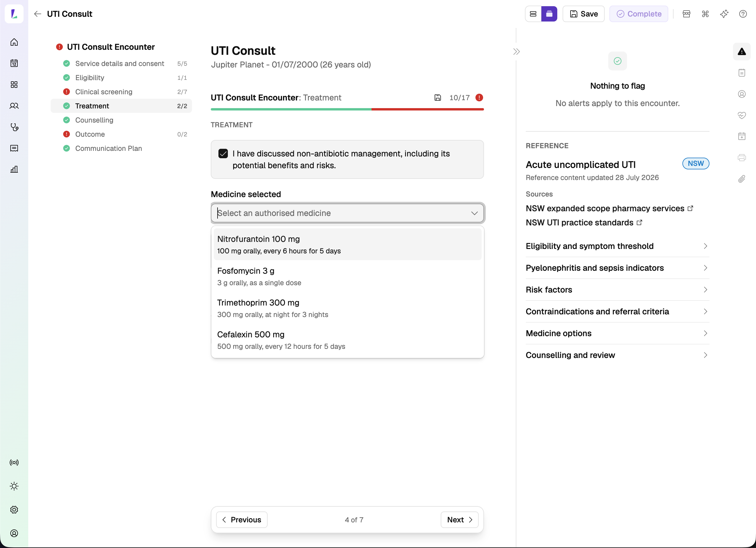
Task: Open the heart health icon on the right rail
Action: coord(742,115)
